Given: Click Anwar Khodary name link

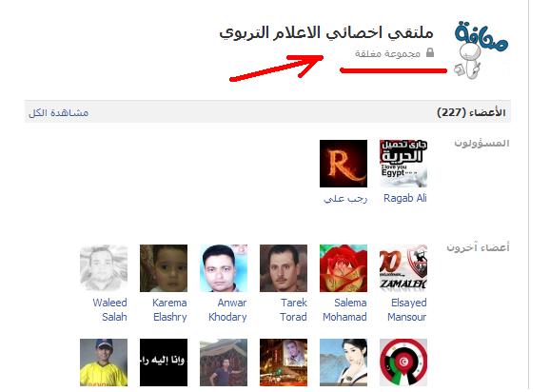Looking at the screenshot, I should click(x=227, y=309).
